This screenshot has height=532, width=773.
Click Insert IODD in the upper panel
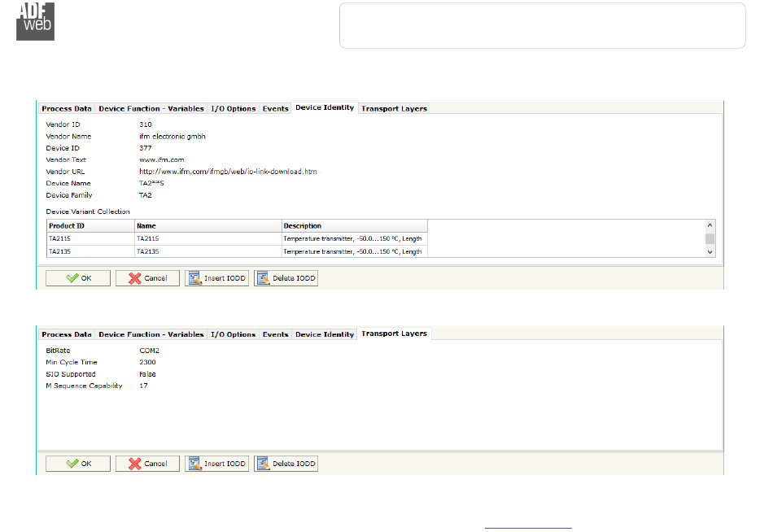(x=217, y=278)
